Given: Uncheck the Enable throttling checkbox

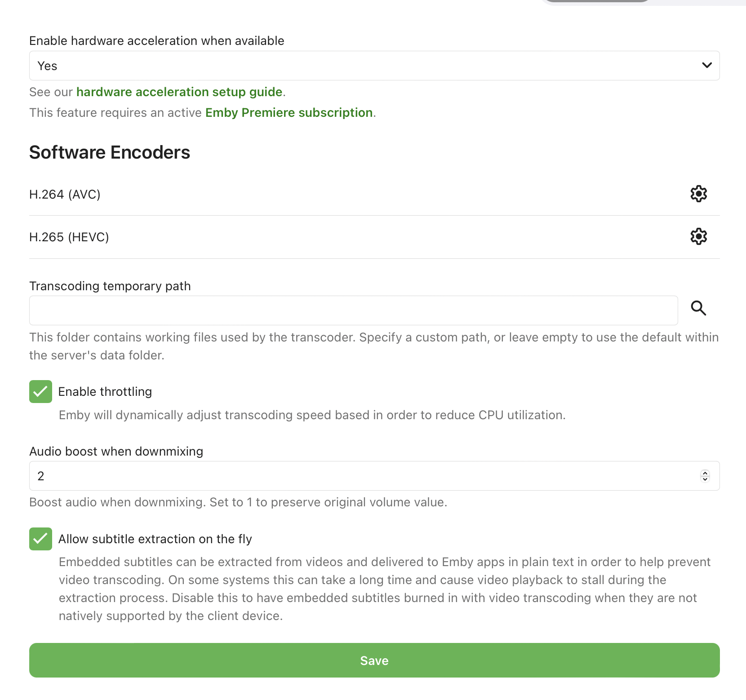Looking at the screenshot, I should 40,391.
